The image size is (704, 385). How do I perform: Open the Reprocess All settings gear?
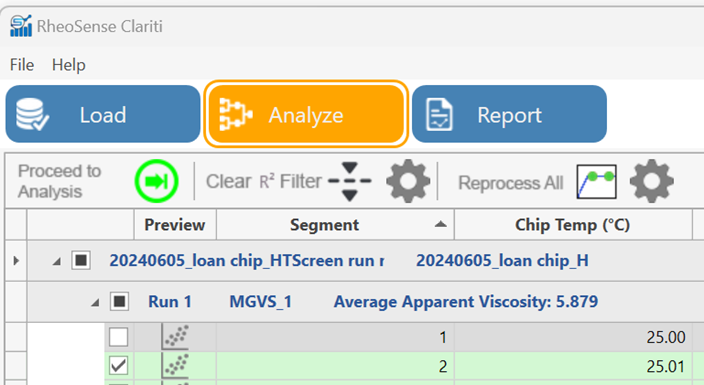(651, 181)
